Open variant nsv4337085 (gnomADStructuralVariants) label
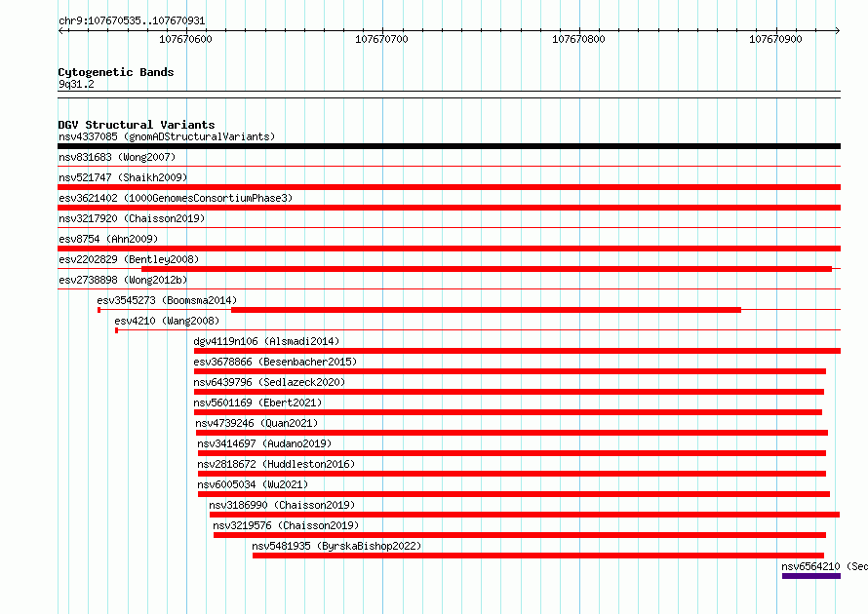Screen dimensions: 868x614 click(x=167, y=136)
